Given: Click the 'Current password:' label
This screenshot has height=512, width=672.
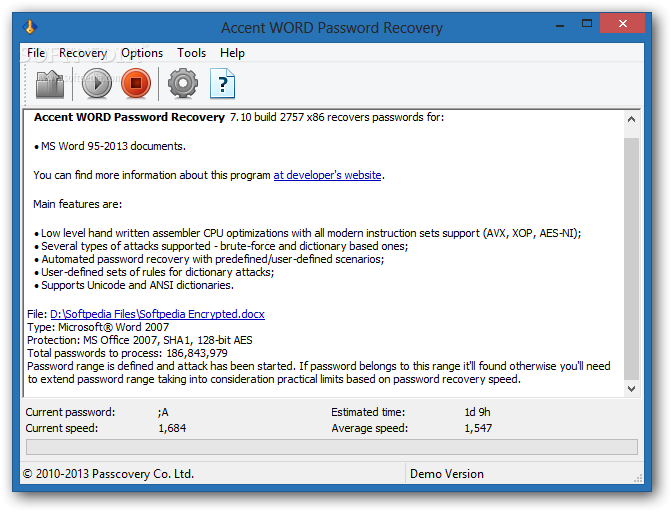Looking at the screenshot, I should coord(70,412).
